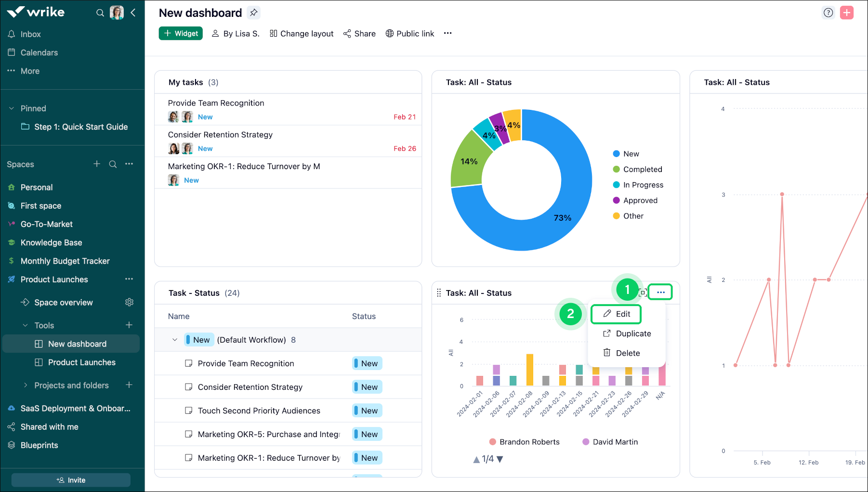Click the search icon in the sidebar

click(100, 13)
